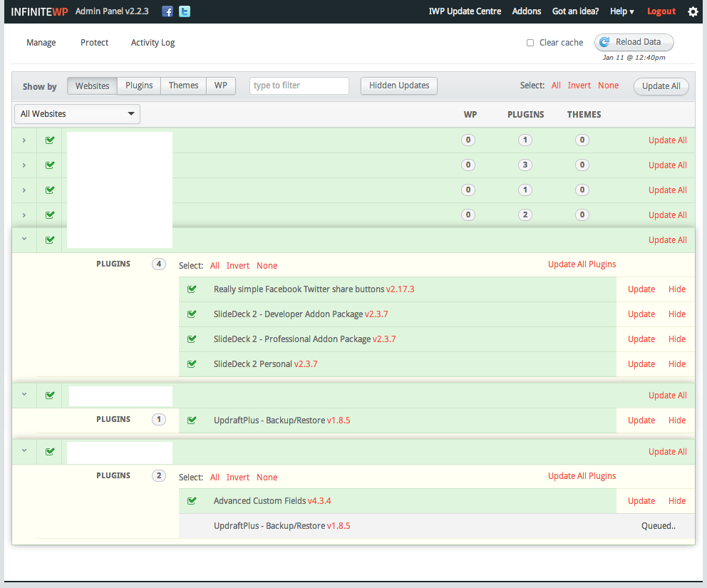Click the Facebook icon in the header
This screenshot has height=588, width=707.
pyautogui.click(x=167, y=11)
